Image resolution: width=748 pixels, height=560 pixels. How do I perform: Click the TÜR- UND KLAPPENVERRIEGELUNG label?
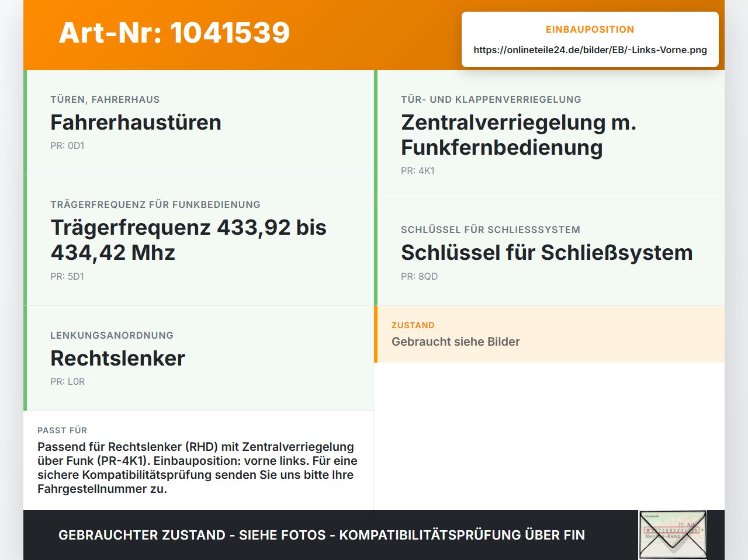tap(491, 99)
